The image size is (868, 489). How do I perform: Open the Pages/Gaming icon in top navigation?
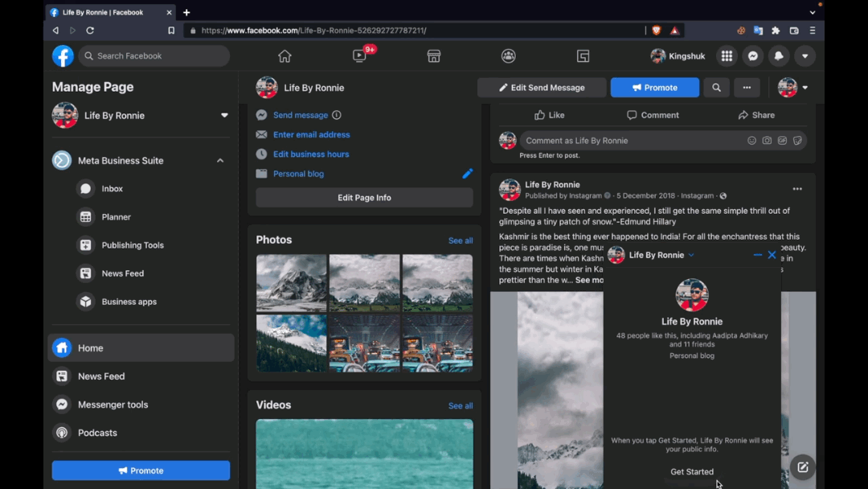(583, 56)
